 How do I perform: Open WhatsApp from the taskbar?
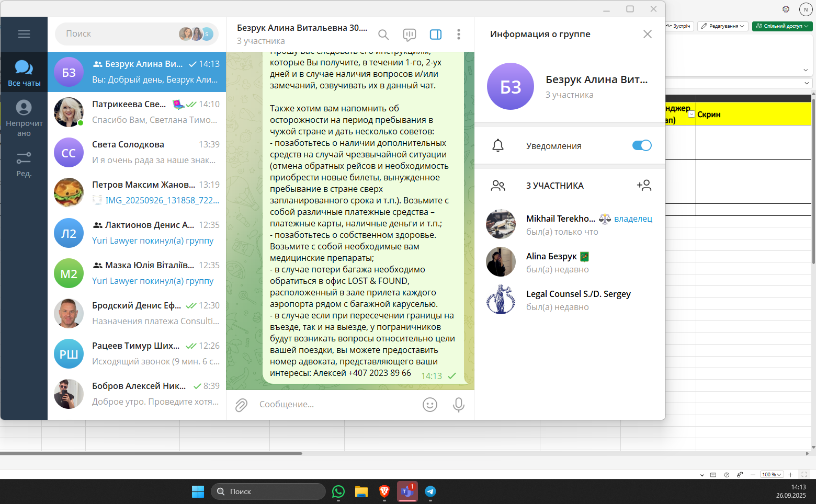[338, 491]
